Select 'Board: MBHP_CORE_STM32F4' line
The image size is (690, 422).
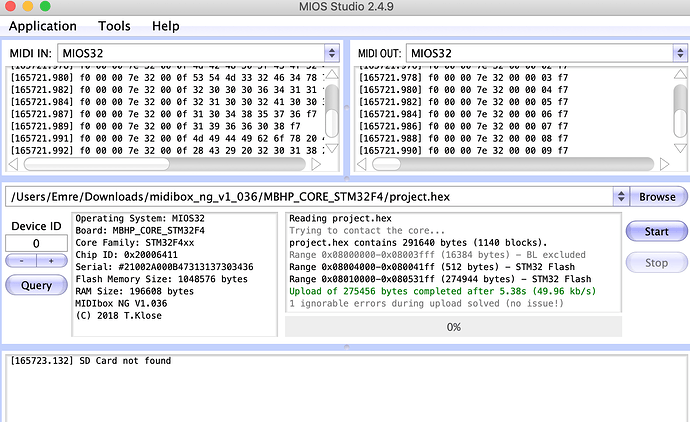tap(140, 231)
